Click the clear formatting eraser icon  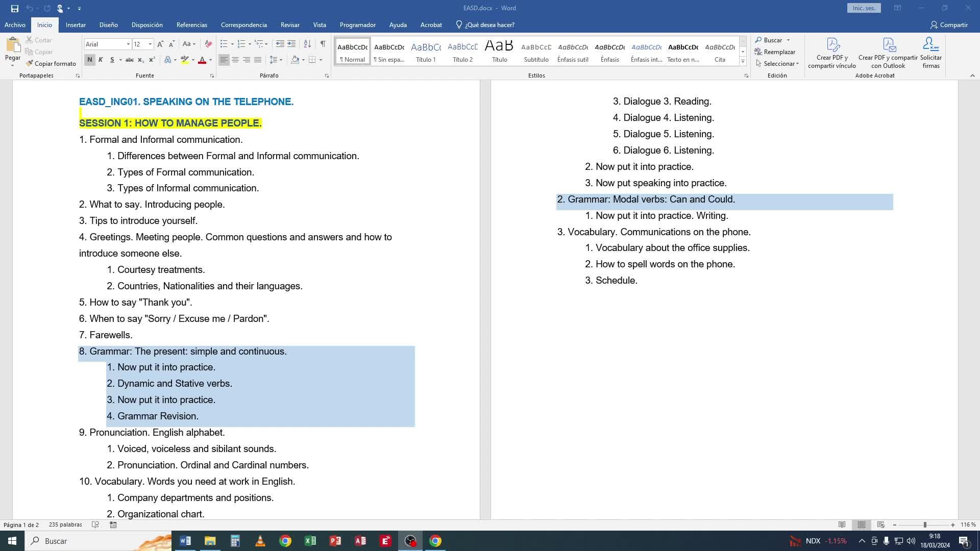pos(208,44)
